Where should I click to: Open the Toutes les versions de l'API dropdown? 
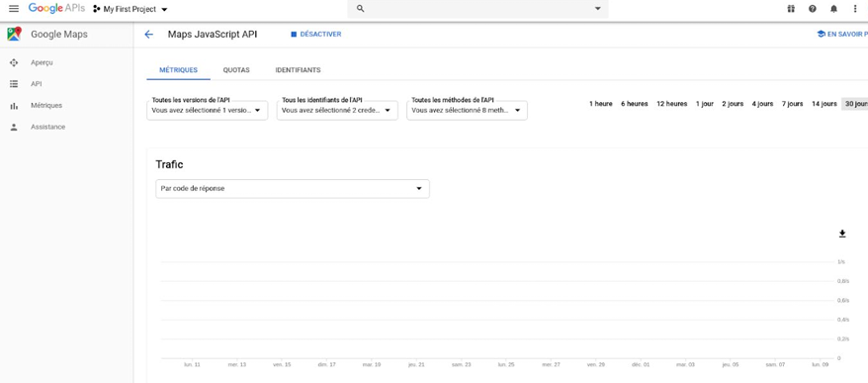[x=207, y=110]
